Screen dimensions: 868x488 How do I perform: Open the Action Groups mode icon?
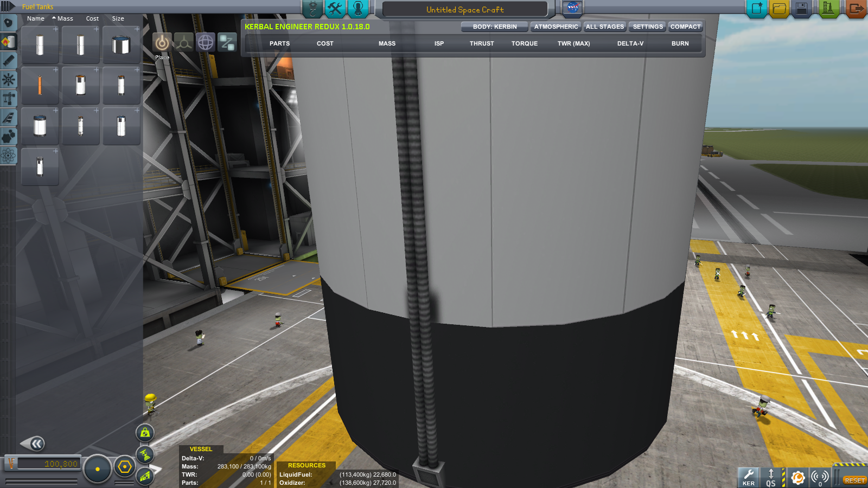click(335, 8)
